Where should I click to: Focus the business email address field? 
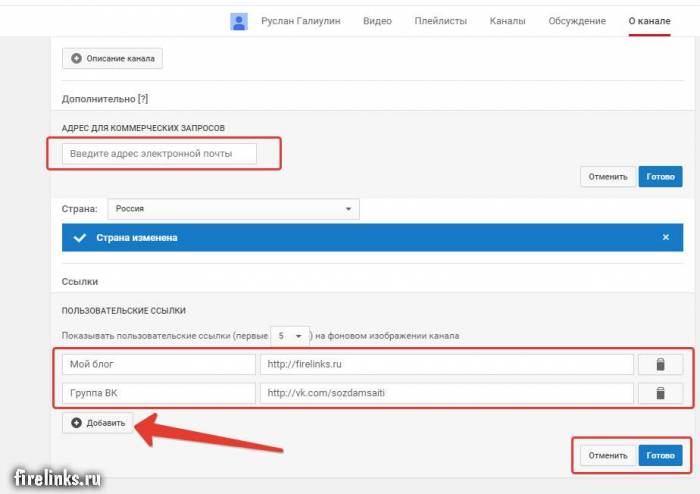158,153
